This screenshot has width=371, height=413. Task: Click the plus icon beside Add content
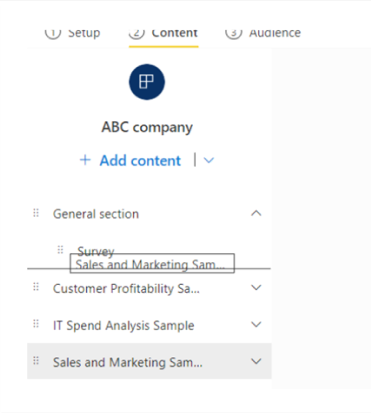85,160
